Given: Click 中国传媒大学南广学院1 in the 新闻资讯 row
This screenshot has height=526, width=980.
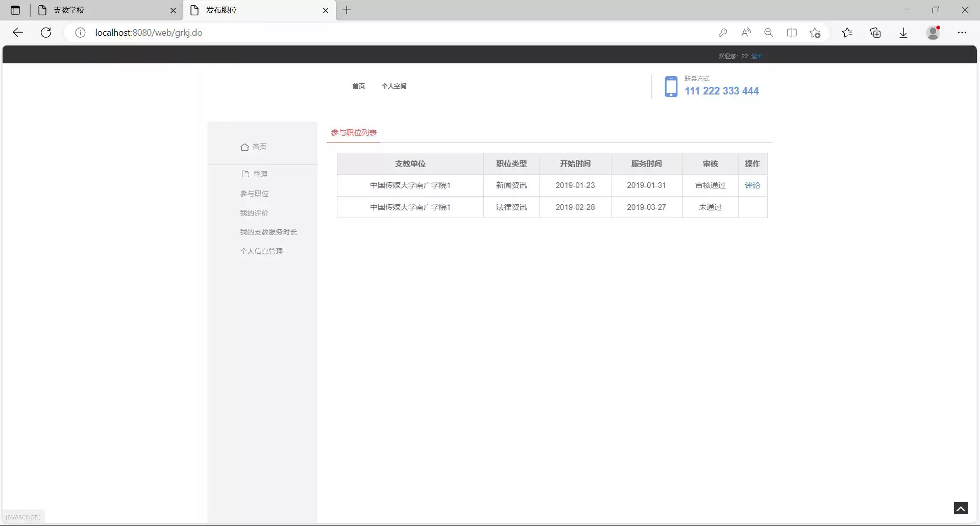Looking at the screenshot, I should coord(410,185).
